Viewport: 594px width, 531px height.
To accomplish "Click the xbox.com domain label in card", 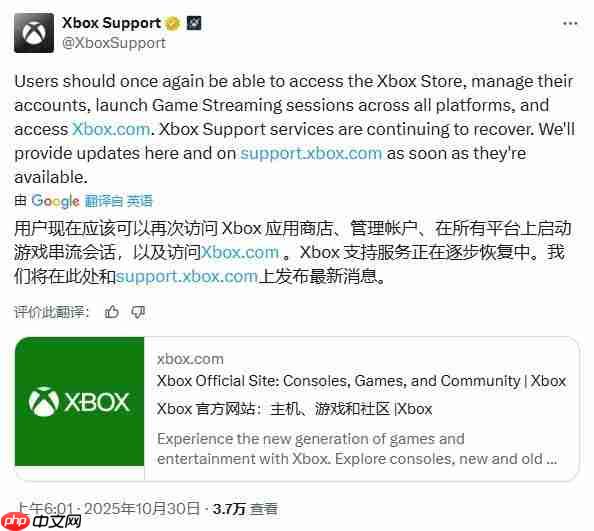I will click(190, 359).
